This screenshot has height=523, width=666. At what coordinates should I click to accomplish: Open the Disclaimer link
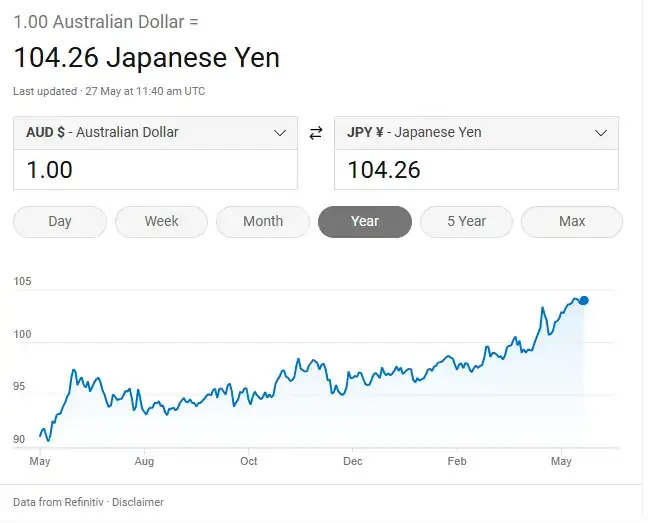tap(138, 502)
